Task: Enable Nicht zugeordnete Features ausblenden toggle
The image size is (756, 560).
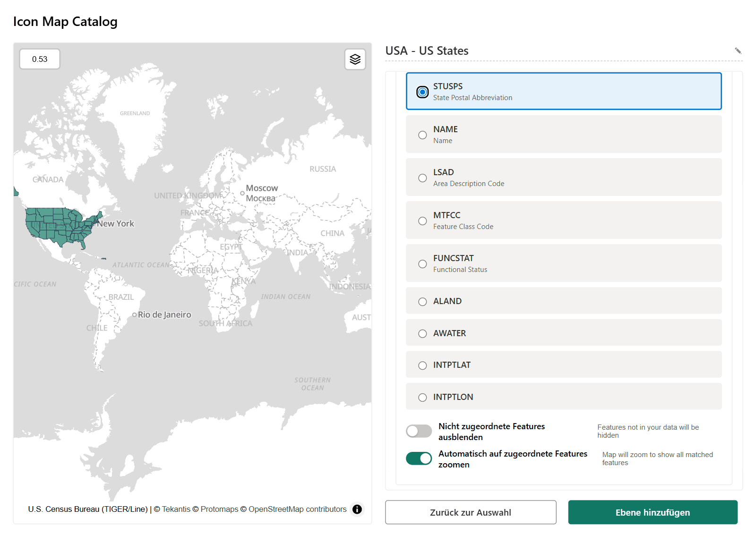Action: (x=419, y=431)
